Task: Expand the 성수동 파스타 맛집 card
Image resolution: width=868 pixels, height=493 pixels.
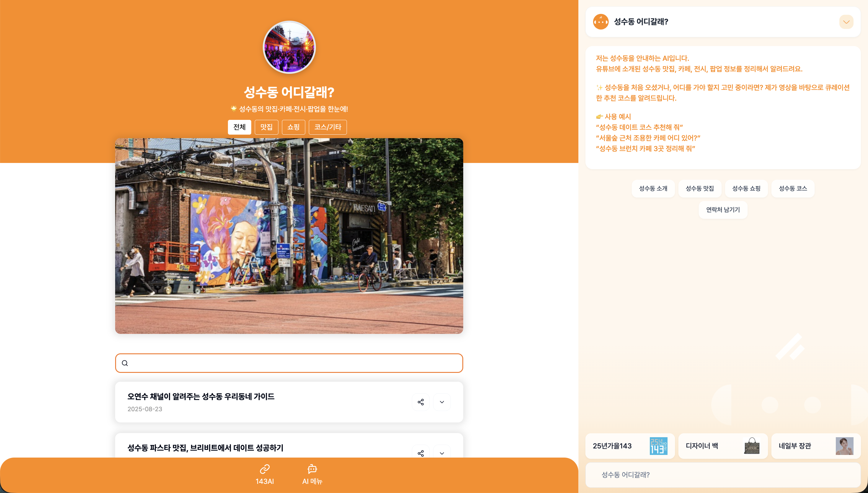Action: click(x=442, y=453)
